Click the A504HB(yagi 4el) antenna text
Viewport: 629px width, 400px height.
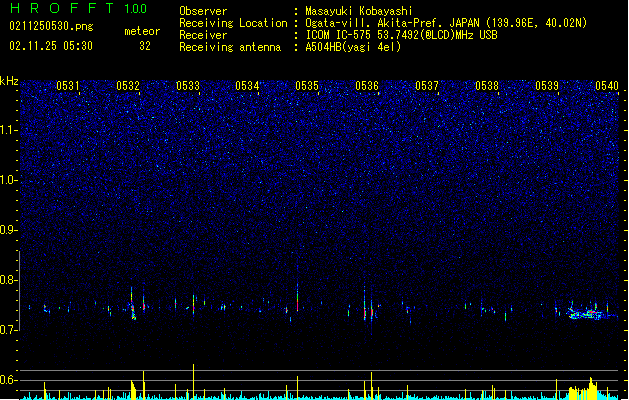pyautogui.click(x=353, y=47)
